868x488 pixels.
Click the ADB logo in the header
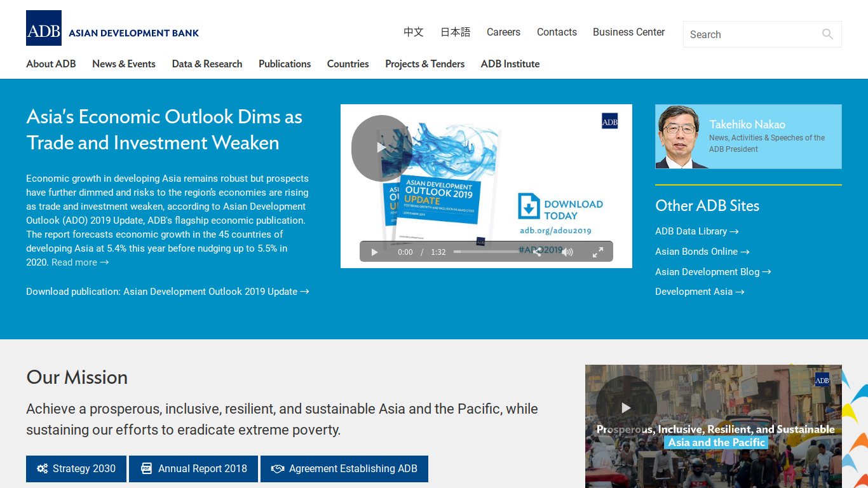44,28
